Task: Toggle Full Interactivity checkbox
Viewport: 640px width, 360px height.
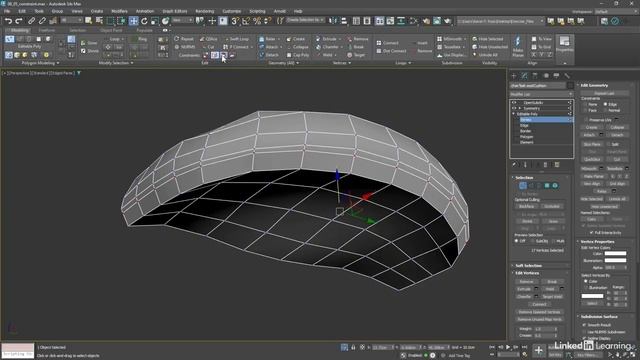Action: pyautogui.click(x=591, y=232)
